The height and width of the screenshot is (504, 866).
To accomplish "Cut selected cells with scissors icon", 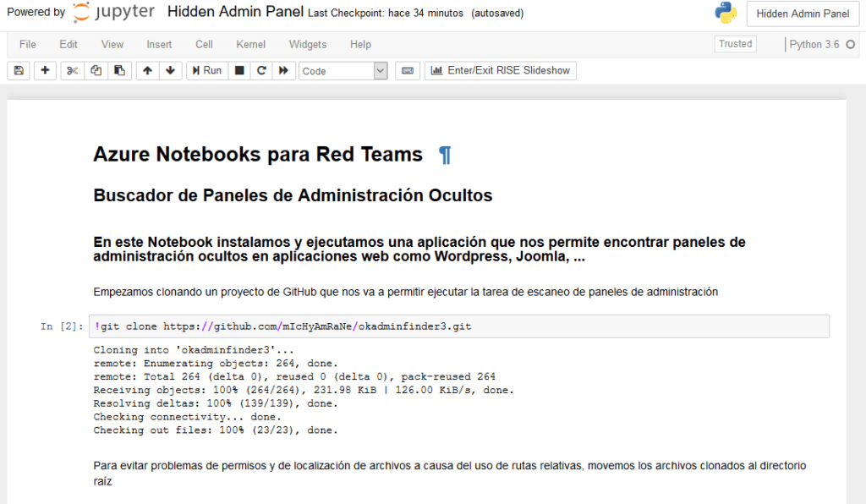I will (73, 71).
